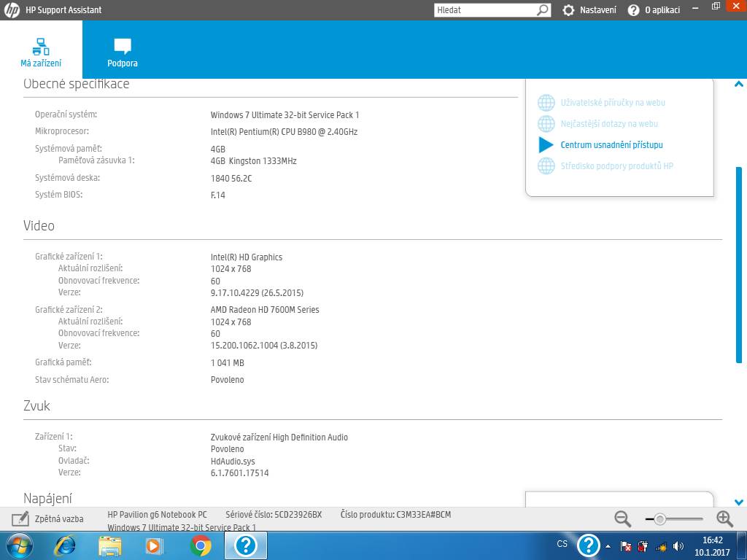Click the volume speaker tray icon

(678, 546)
